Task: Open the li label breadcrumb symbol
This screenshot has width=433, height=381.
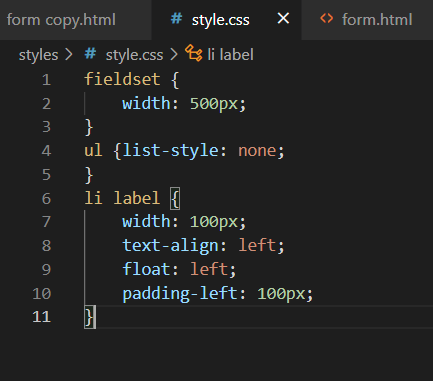Action: [230, 54]
